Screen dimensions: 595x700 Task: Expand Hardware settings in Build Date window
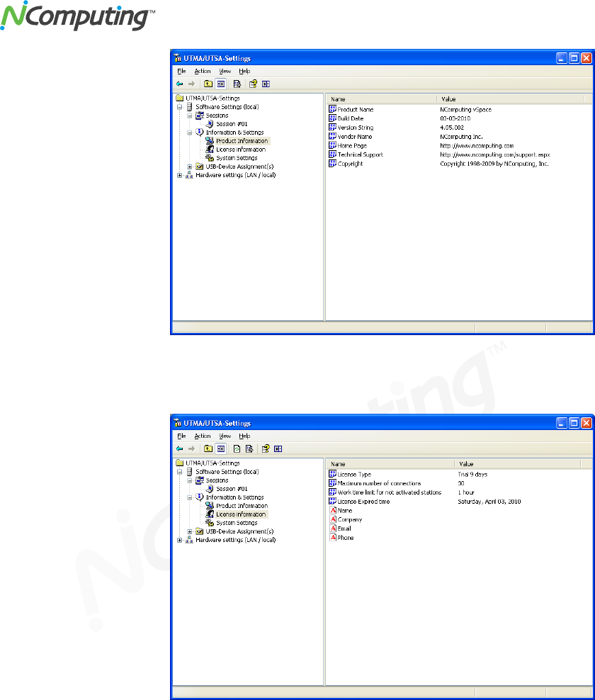click(179, 176)
